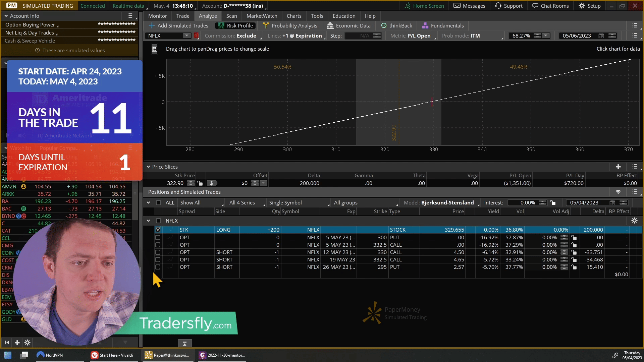
Task: Uncheck the NFLX STK LONG position checkbox
Action: (158, 230)
